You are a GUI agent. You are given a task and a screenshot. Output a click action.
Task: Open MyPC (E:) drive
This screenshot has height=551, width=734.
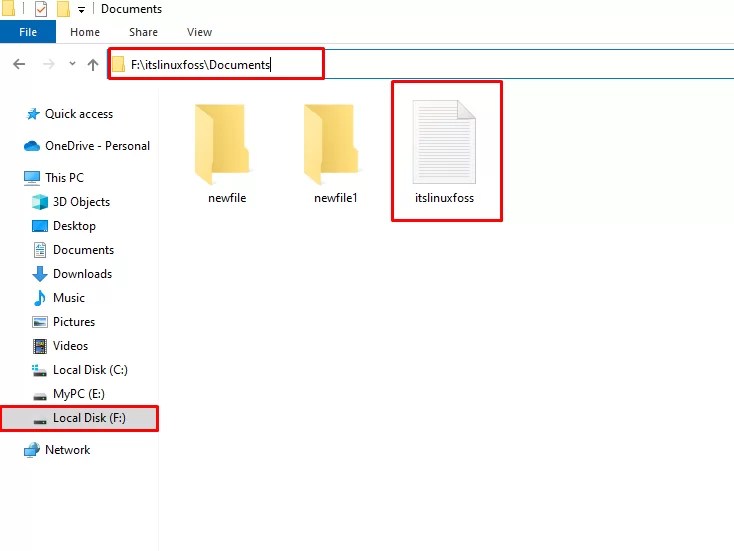[x=78, y=394]
